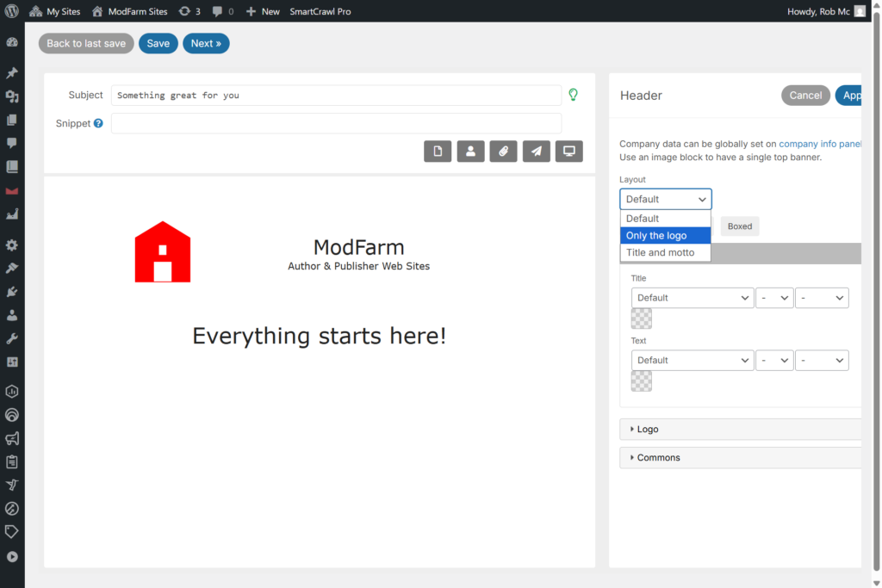The image size is (882, 588).
Task: Click into the Snippet input field
Action: pos(336,123)
